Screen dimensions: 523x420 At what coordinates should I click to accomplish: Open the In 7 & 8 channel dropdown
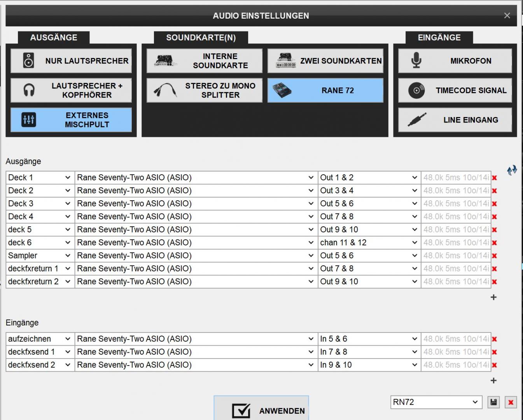369,352
